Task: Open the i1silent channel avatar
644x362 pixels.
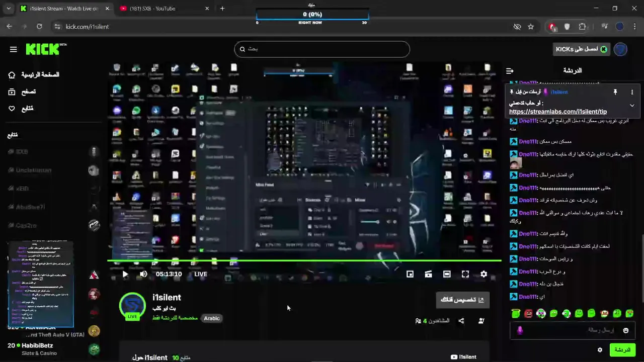Action: click(x=132, y=305)
